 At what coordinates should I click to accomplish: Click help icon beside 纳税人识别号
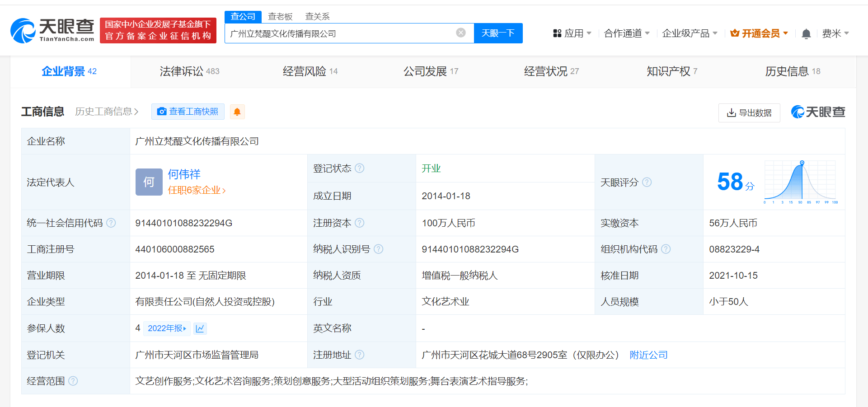tap(379, 249)
